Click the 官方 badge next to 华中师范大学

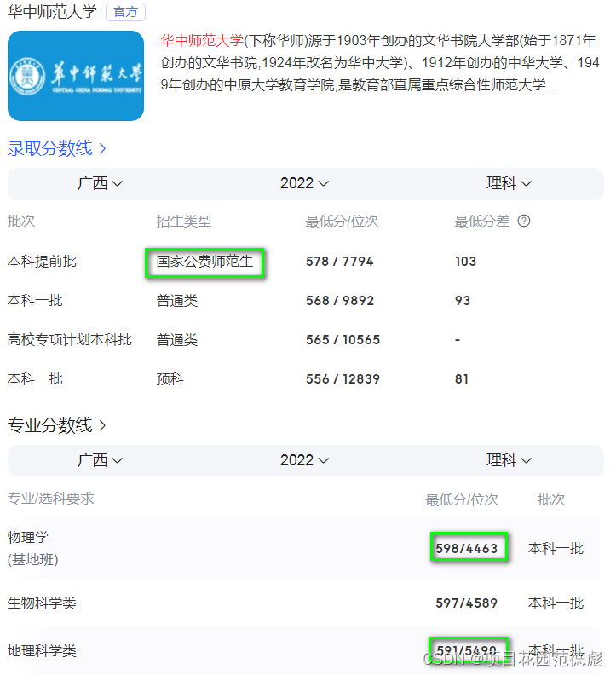click(125, 12)
